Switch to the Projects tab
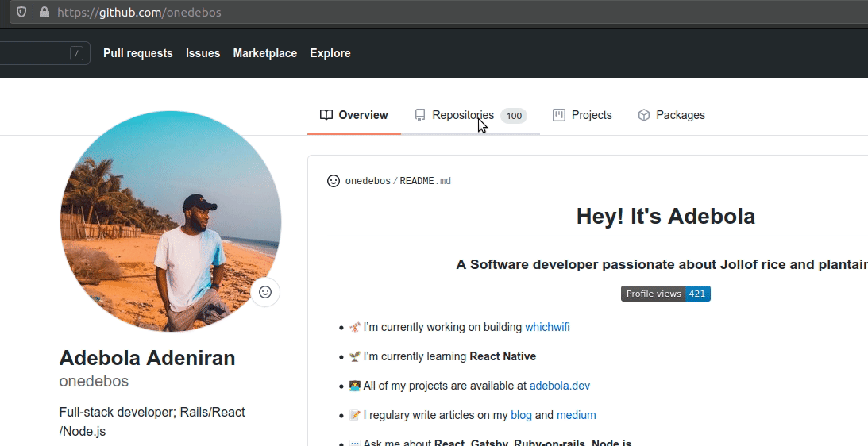This screenshot has width=868, height=446. click(x=582, y=115)
